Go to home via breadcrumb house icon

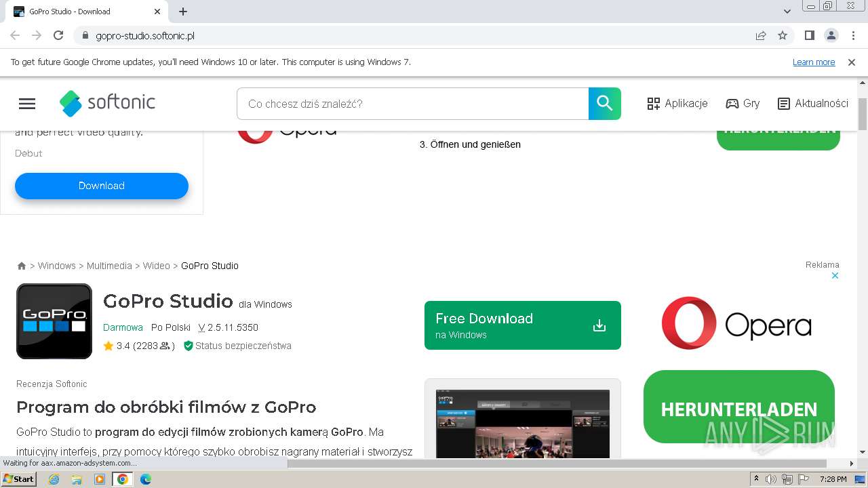coord(22,266)
